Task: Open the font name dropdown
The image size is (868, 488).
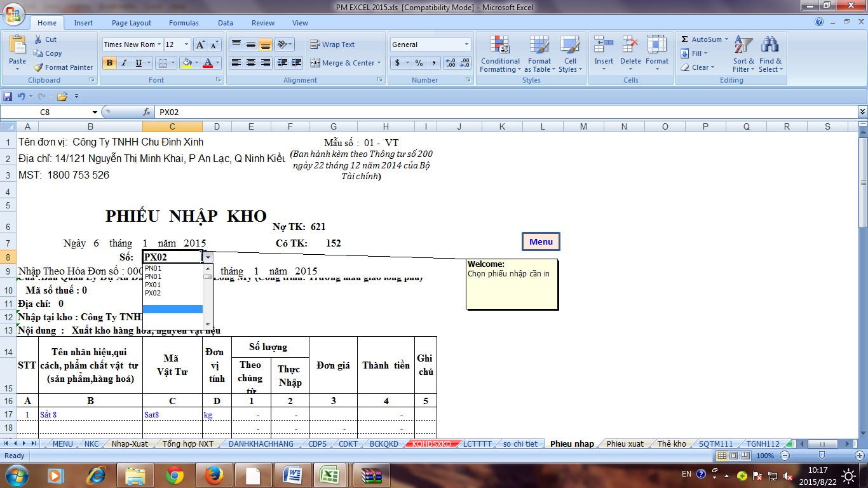Action: point(159,44)
